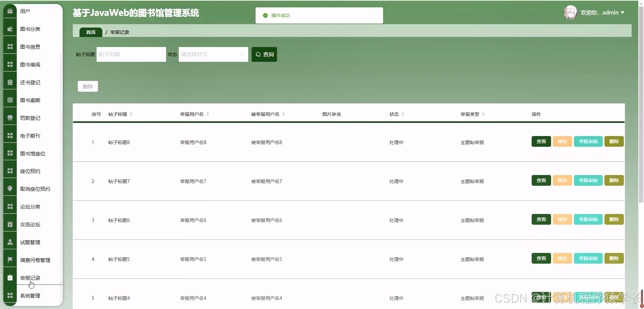Image resolution: width=644 pixels, height=309 pixels.
Task: Click the 调查问卷管理 flag icon
Action: click(10, 260)
